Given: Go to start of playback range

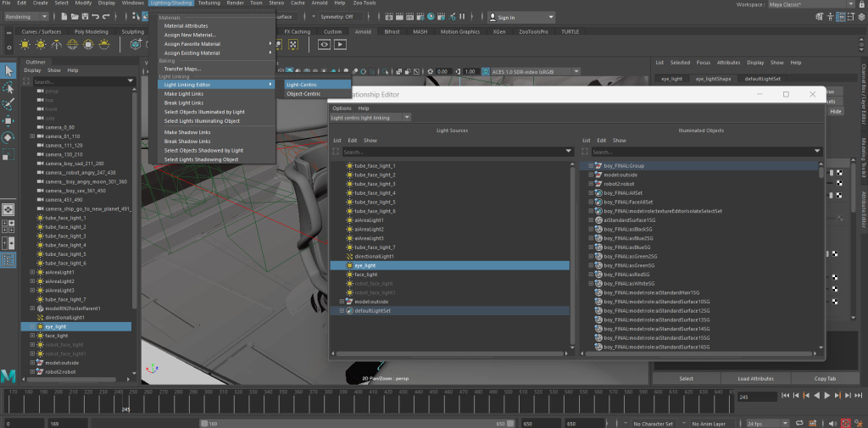Looking at the screenshot, I should tap(785, 395).
